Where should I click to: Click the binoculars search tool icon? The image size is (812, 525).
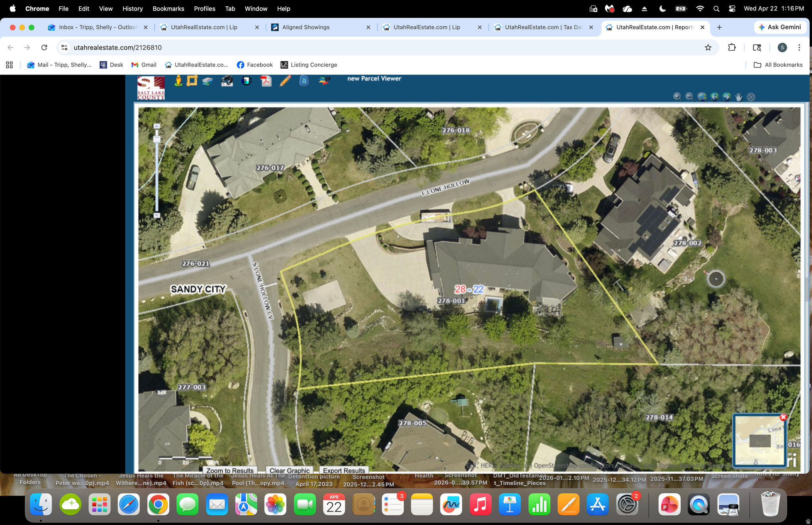[x=227, y=81]
